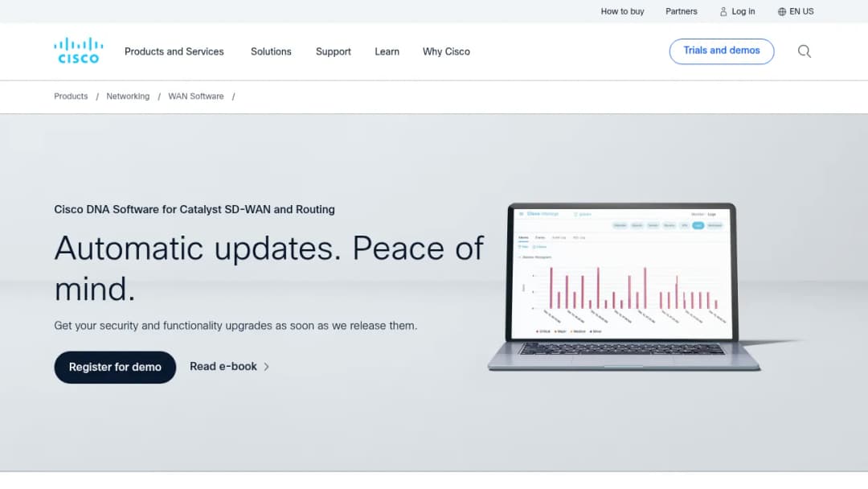The height and width of the screenshot is (489, 868).
Task: Go to How to buy
Action: coord(622,11)
